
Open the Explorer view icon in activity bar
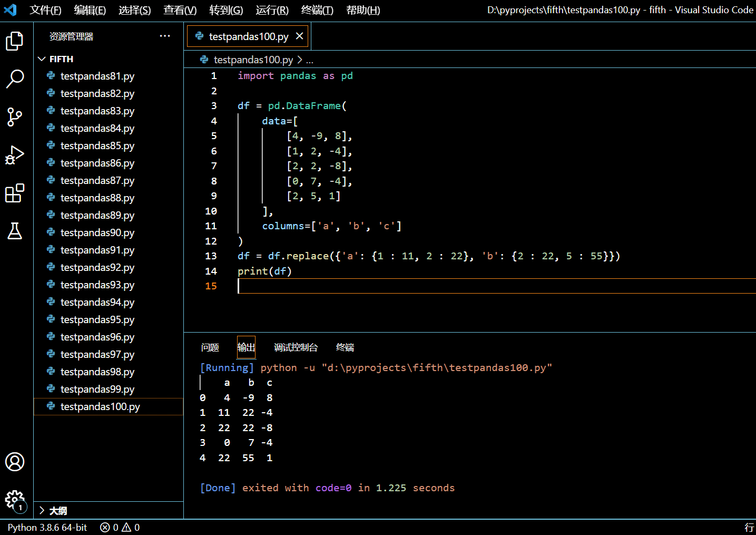15,41
